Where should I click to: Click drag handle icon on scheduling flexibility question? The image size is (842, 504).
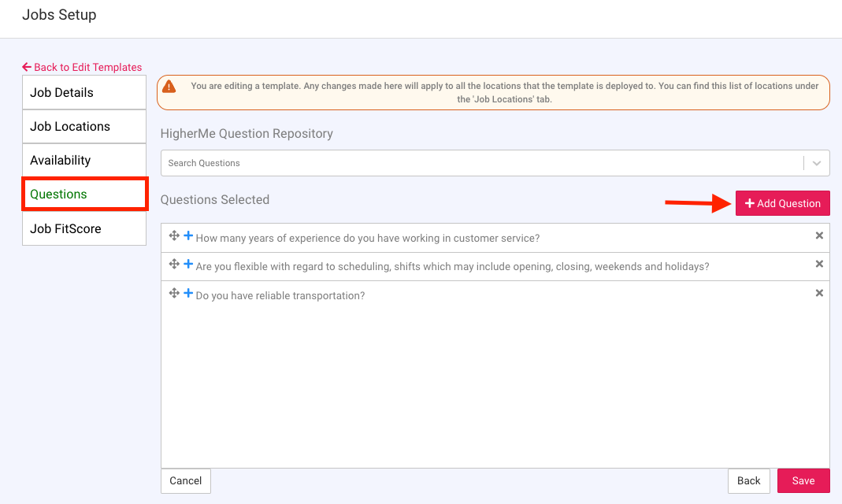(x=174, y=265)
